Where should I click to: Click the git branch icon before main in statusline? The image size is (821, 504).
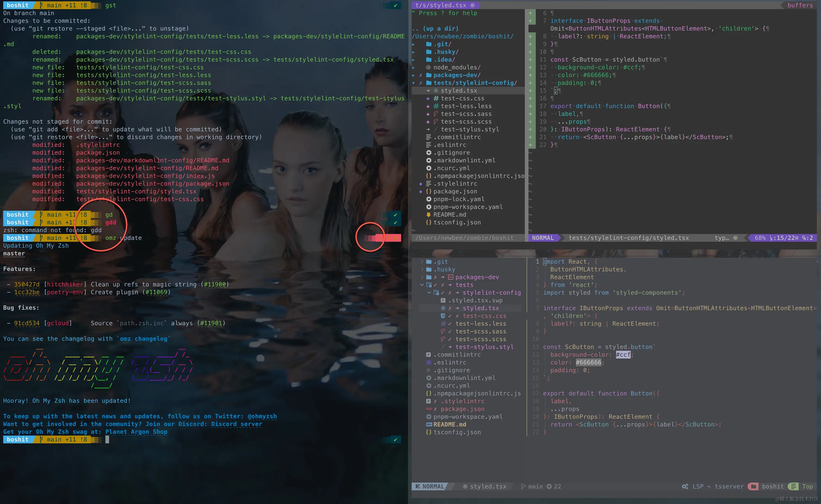(523, 486)
